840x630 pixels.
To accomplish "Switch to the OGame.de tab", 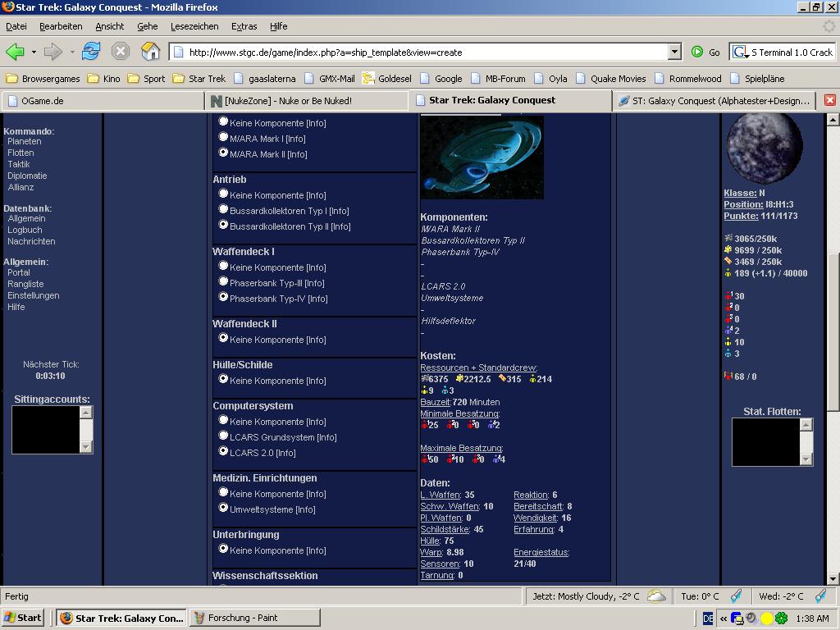I will 103,101.
